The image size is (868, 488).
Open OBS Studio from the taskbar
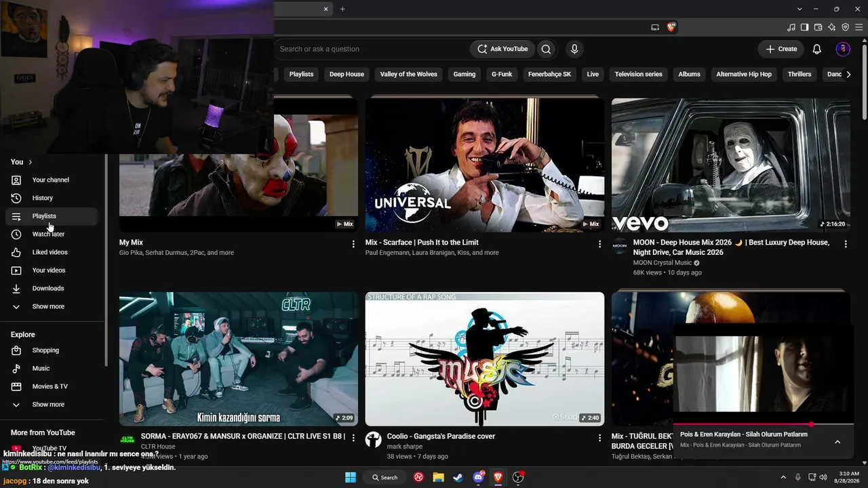[519, 477]
